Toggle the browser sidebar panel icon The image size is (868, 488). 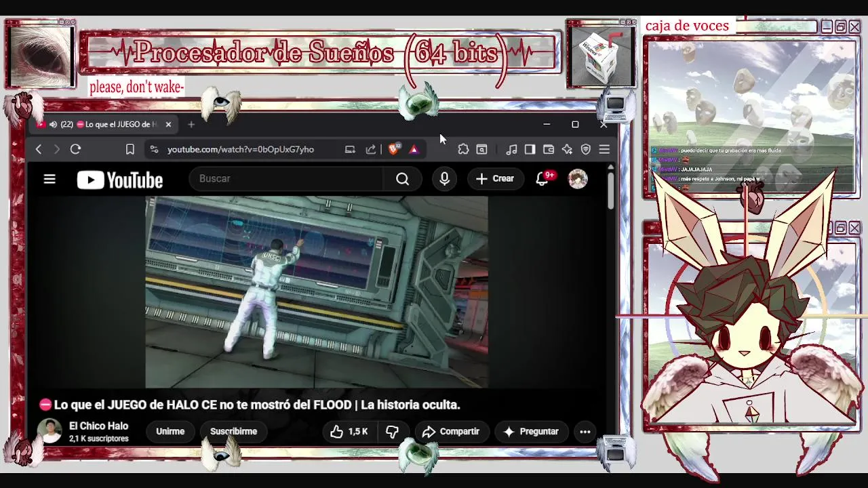click(530, 149)
